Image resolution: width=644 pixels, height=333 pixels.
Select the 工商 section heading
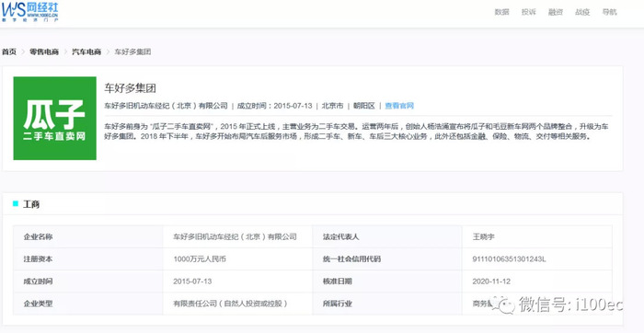[x=31, y=204]
